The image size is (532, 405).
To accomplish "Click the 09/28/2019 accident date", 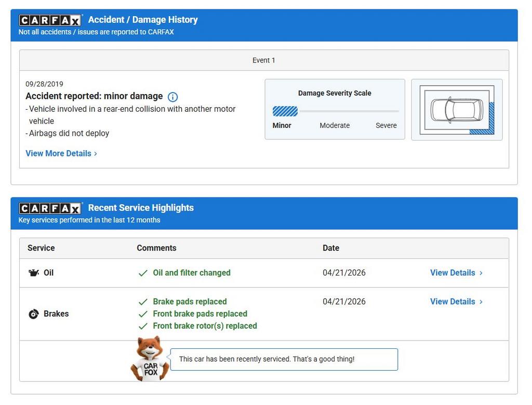I will pyautogui.click(x=45, y=84).
